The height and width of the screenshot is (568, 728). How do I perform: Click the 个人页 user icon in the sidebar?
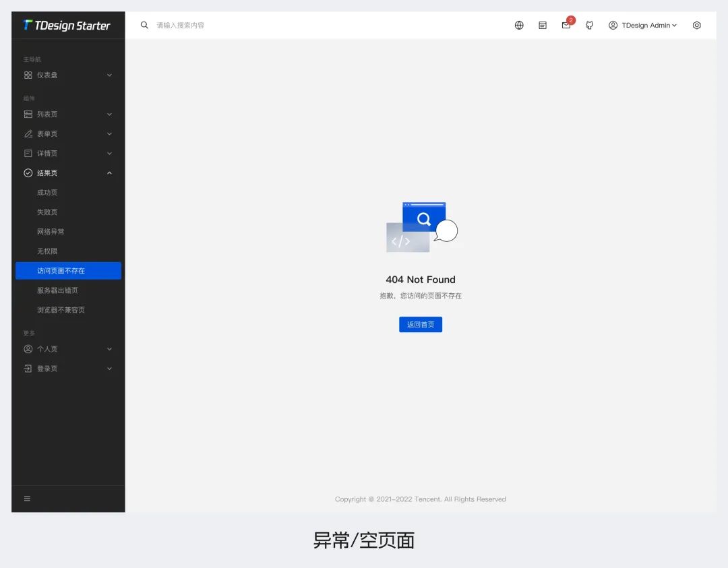coord(28,349)
